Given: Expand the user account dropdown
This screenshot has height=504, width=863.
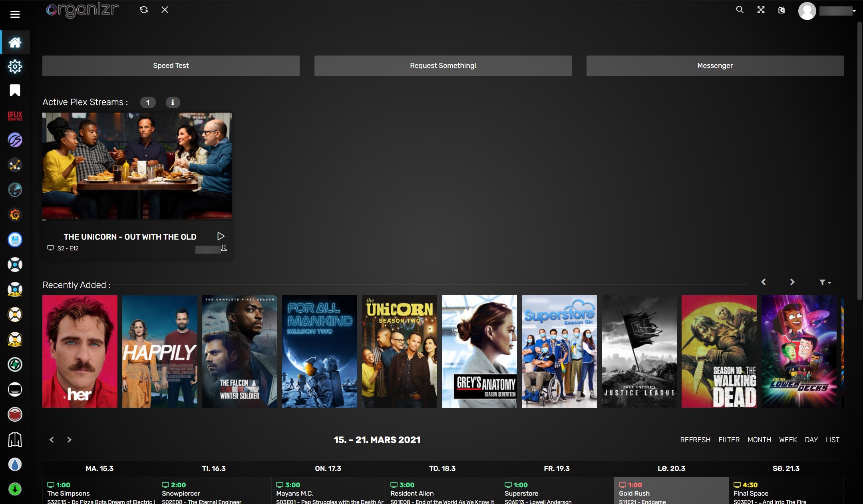Looking at the screenshot, I should coord(854,11).
